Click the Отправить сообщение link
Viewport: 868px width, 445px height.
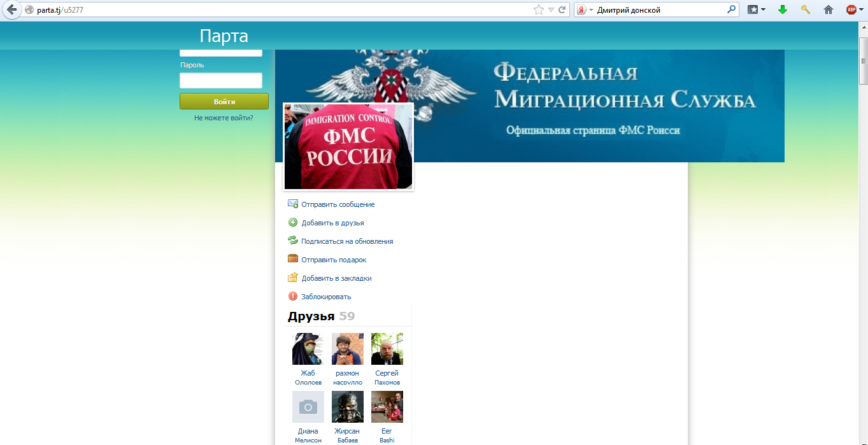338,204
